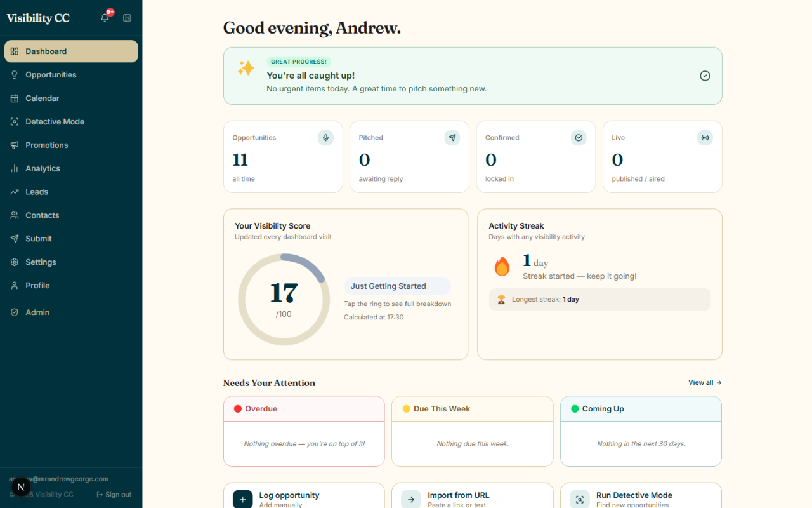
Task: Click the Promotions megaphone icon
Action: coord(15,145)
